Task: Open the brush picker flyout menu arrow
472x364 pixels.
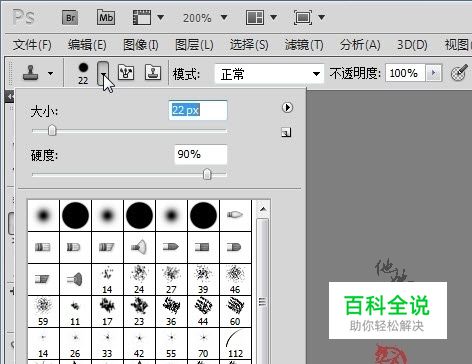Action: pyautogui.click(x=287, y=107)
